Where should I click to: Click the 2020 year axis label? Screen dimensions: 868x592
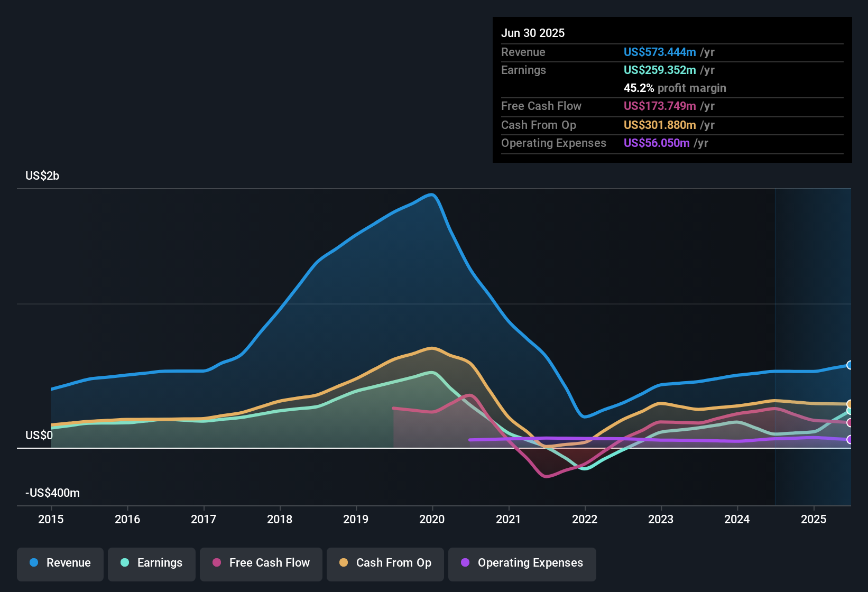(x=432, y=520)
